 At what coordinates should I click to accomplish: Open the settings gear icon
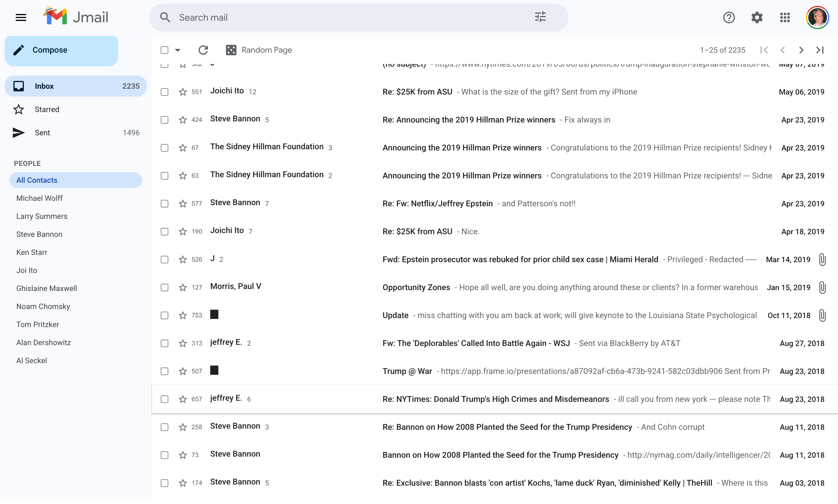[757, 17]
